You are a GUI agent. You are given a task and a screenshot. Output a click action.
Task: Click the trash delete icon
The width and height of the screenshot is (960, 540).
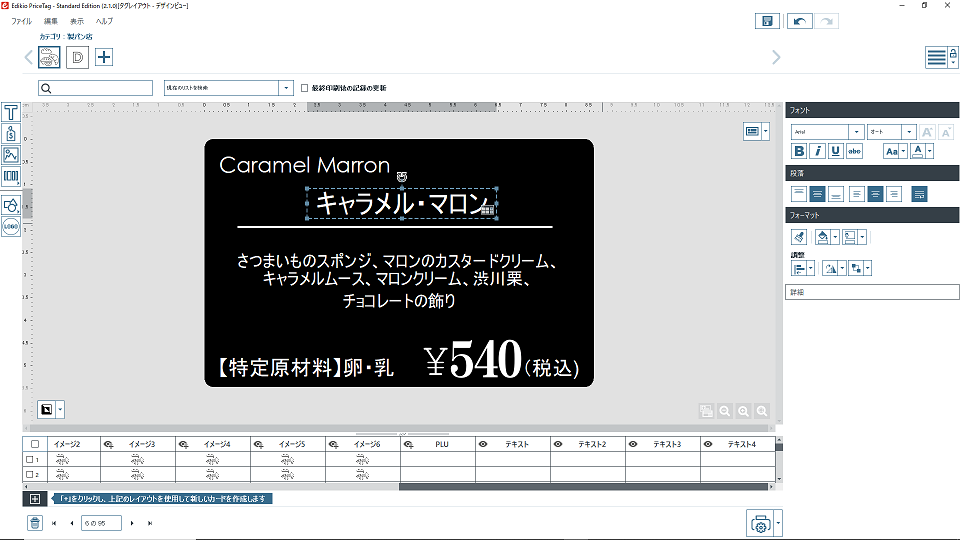tap(35, 523)
